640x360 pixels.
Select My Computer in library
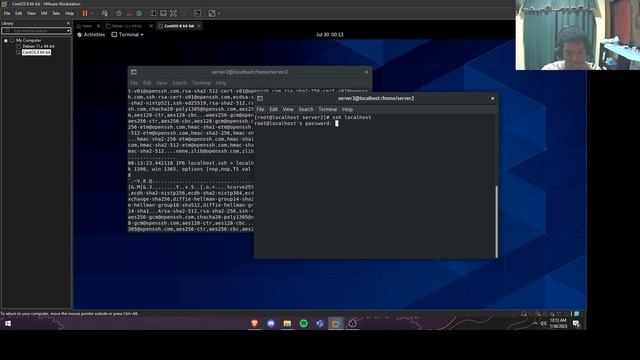tap(28, 40)
